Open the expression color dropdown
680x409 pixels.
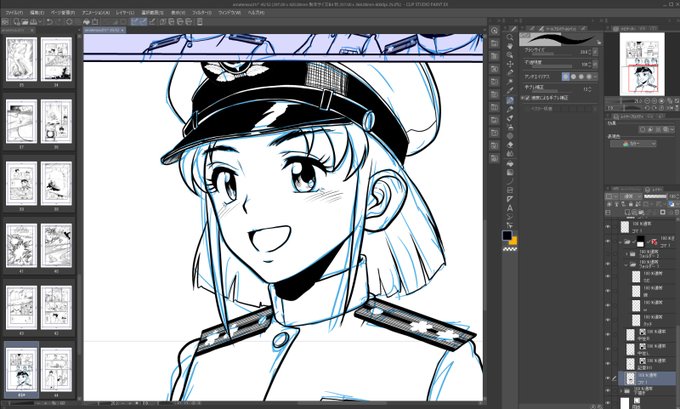click(633, 144)
